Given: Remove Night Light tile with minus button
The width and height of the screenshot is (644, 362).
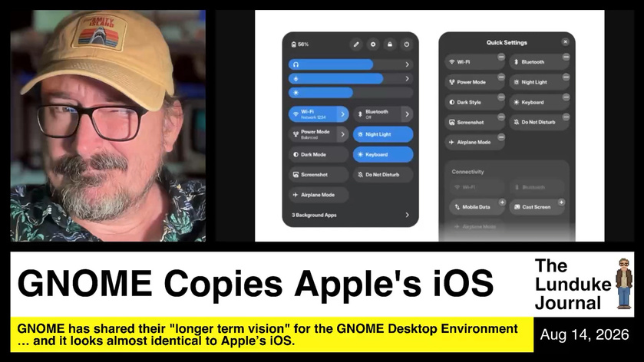Looking at the screenshot, I should tap(566, 77).
